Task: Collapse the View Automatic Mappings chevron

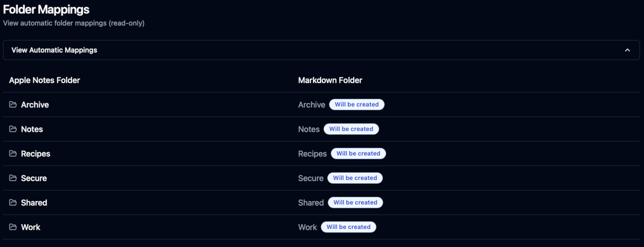Action: [x=628, y=50]
